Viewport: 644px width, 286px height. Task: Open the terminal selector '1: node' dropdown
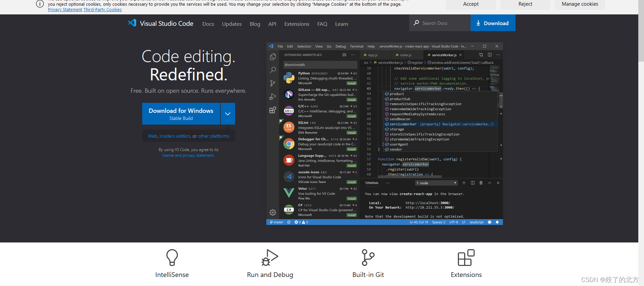click(x=436, y=183)
